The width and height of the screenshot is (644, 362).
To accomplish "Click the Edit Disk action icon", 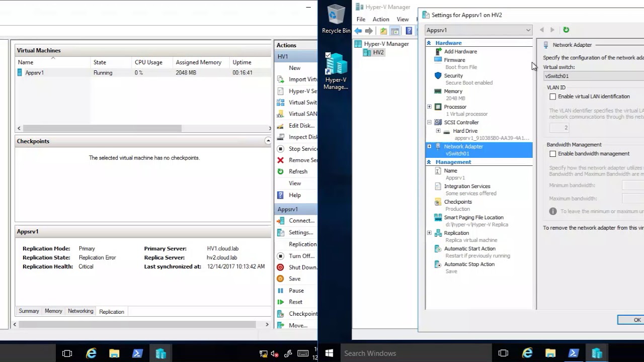I will tap(280, 126).
